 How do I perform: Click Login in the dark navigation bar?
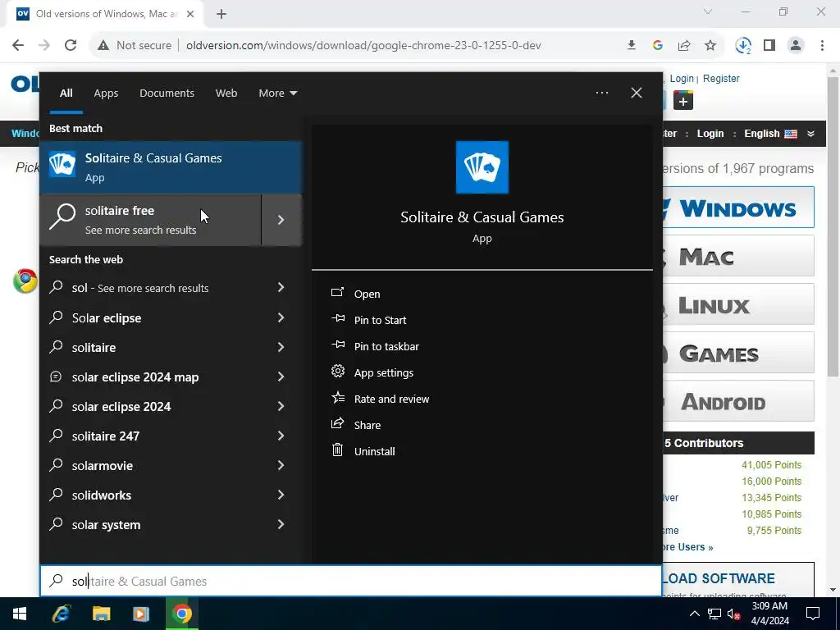coord(710,134)
